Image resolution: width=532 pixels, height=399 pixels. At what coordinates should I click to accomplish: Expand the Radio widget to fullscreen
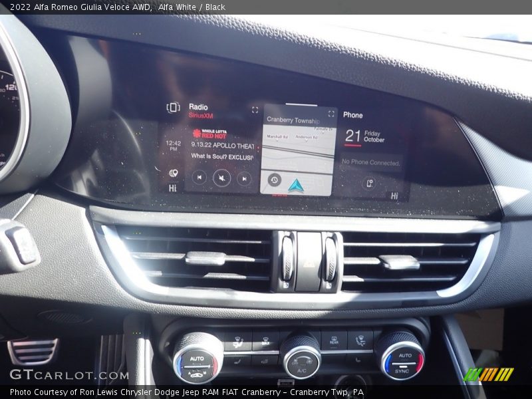[x=255, y=110]
